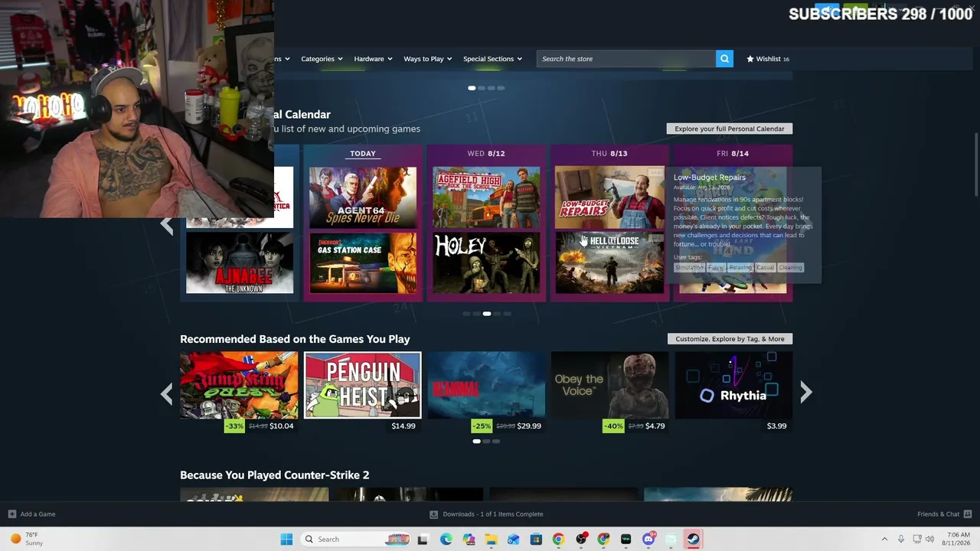This screenshot has height=551, width=980.
Task: Open the Agent 64 Spies Never Die thumbnail
Action: tap(363, 197)
